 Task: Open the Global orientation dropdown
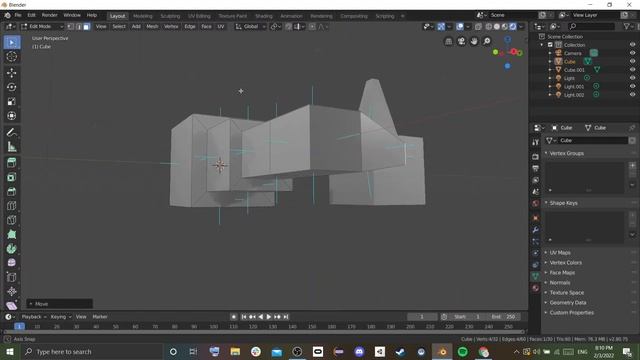tap(251, 27)
